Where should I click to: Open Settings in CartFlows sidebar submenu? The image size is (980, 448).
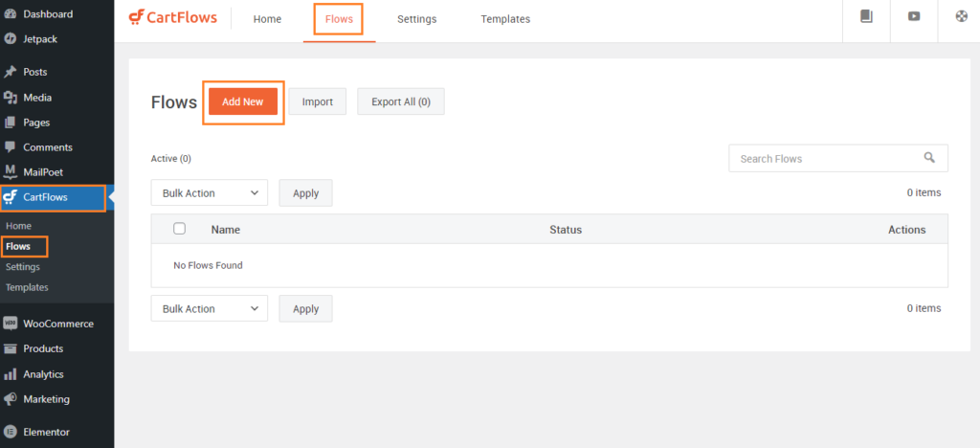click(23, 267)
